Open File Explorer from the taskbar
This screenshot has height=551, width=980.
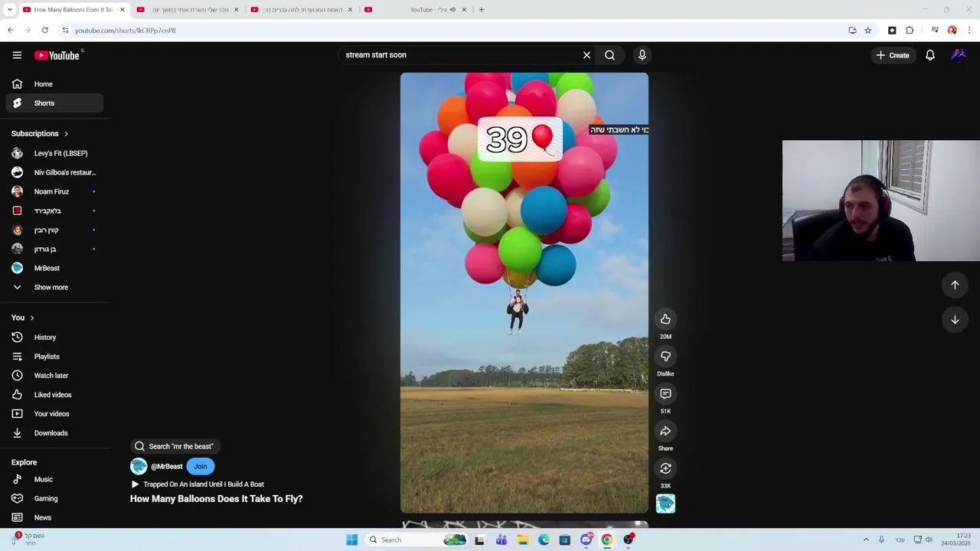522,540
